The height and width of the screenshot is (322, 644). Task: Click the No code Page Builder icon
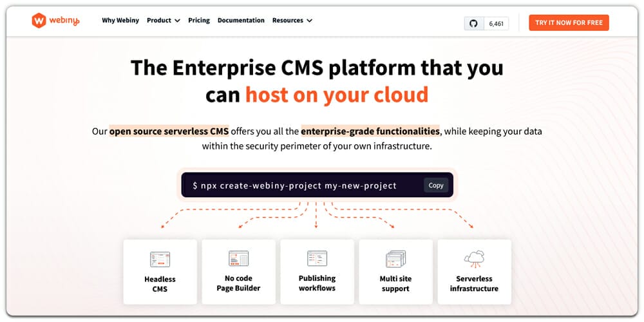(x=238, y=259)
